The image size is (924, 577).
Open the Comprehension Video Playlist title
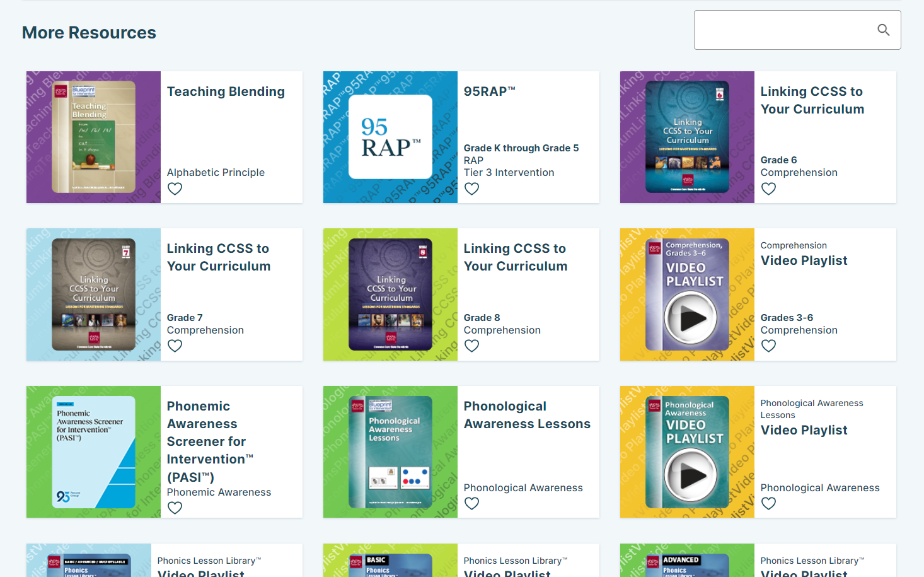[804, 260]
